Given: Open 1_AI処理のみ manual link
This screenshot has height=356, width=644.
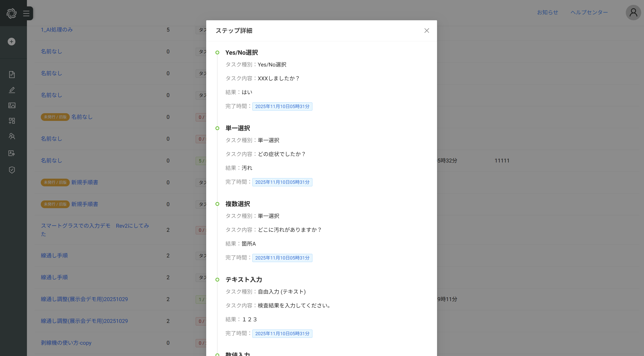Looking at the screenshot, I should [x=57, y=30].
